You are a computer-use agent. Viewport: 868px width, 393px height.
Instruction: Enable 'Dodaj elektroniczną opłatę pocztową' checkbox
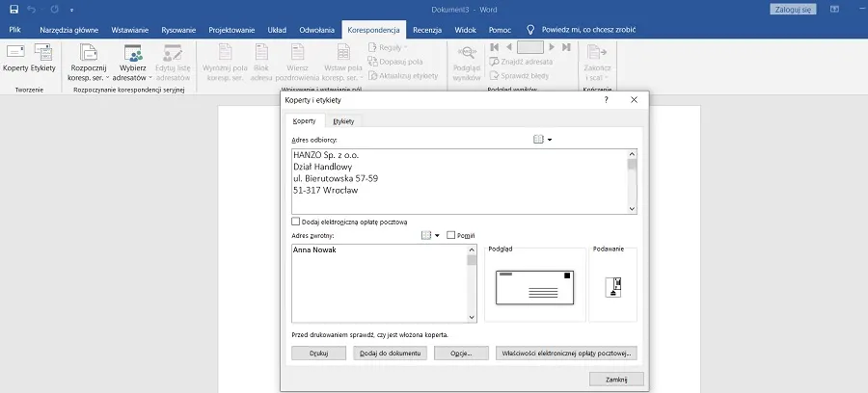coord(296,222)
